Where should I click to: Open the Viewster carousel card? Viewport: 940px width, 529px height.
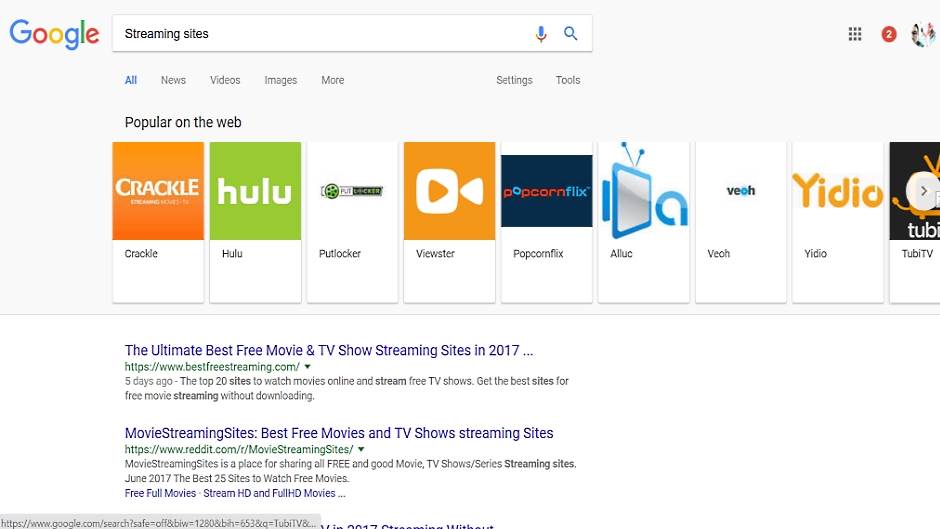tap(449, 221)
